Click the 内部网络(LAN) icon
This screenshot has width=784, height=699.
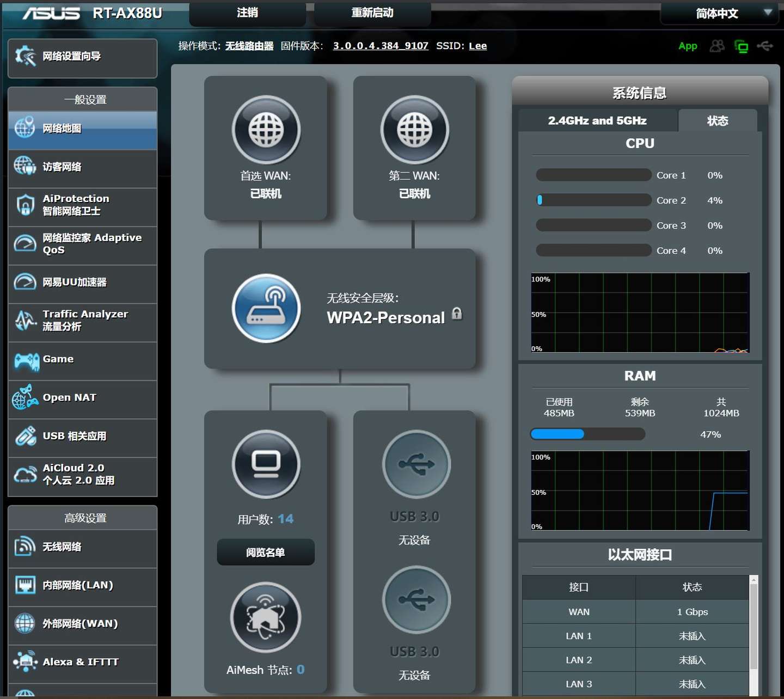[25, 585]
